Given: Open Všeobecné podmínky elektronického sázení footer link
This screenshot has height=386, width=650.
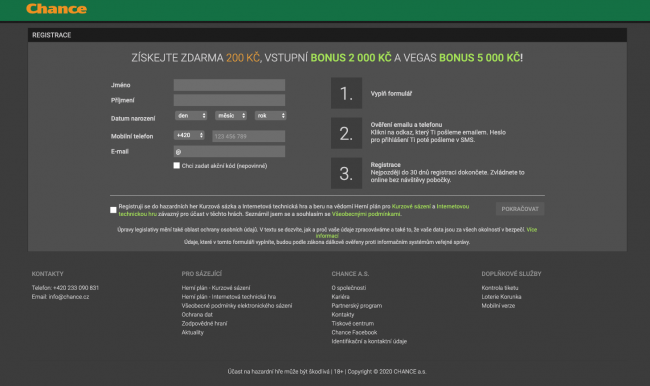Looking at the screenshot, I should [237, 306].
